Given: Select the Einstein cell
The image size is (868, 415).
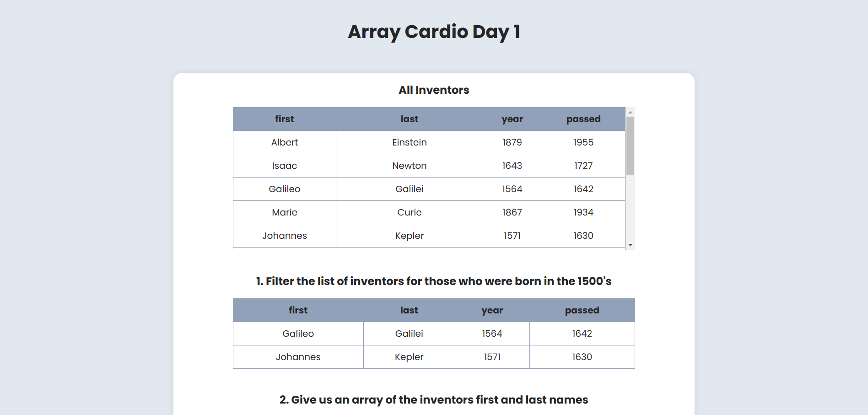Looking at the screenshot, I should tap(410, 142).
